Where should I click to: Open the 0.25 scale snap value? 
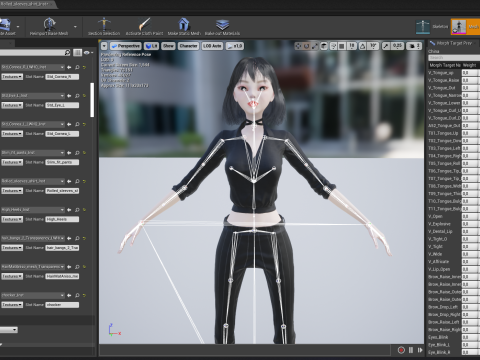397,46
